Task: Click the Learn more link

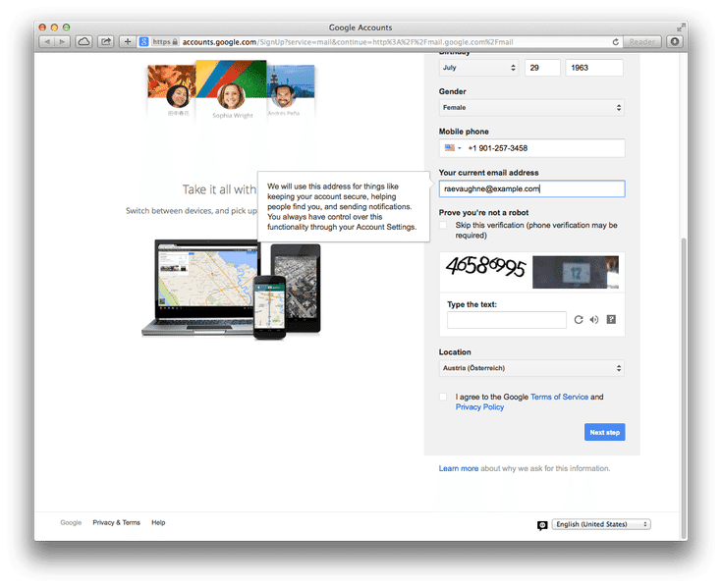Action: (458, 468)
